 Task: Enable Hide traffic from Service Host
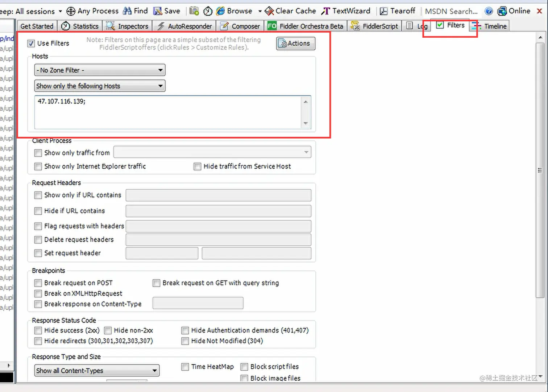(x=197, y=166)
